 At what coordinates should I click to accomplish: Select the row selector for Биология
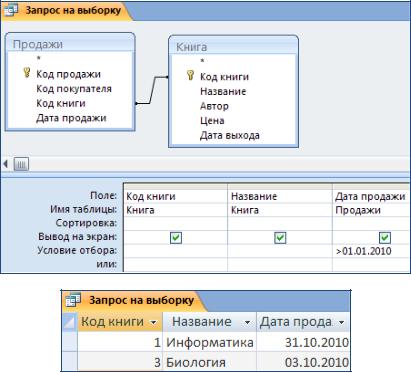pos(70,362)
